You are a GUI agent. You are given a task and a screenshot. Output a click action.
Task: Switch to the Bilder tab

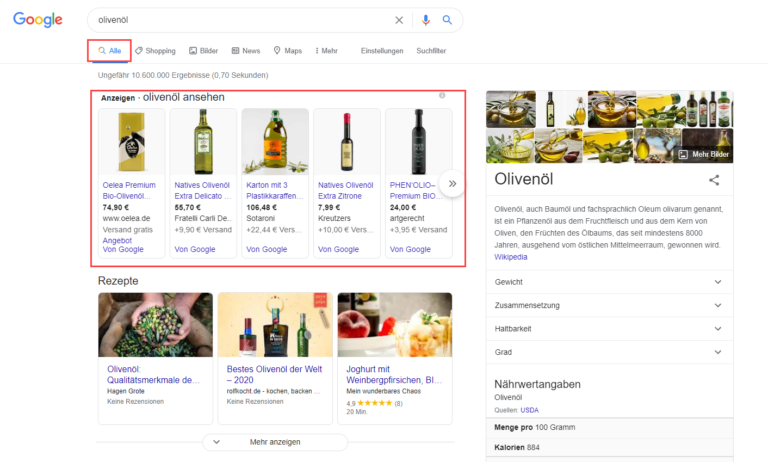[x=203, y=50]
